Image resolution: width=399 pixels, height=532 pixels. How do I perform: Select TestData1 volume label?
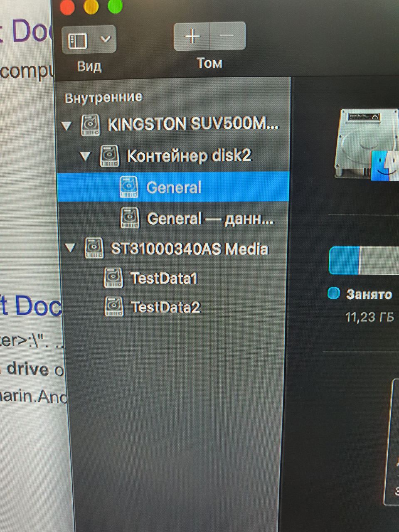pos(164,278)
